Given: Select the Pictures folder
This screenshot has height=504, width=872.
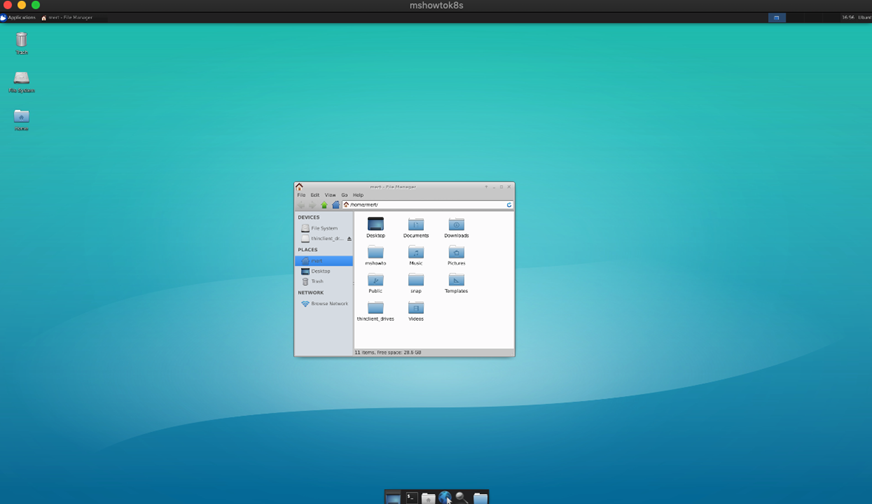Looking at the screenshot, I should coord(456,255).
